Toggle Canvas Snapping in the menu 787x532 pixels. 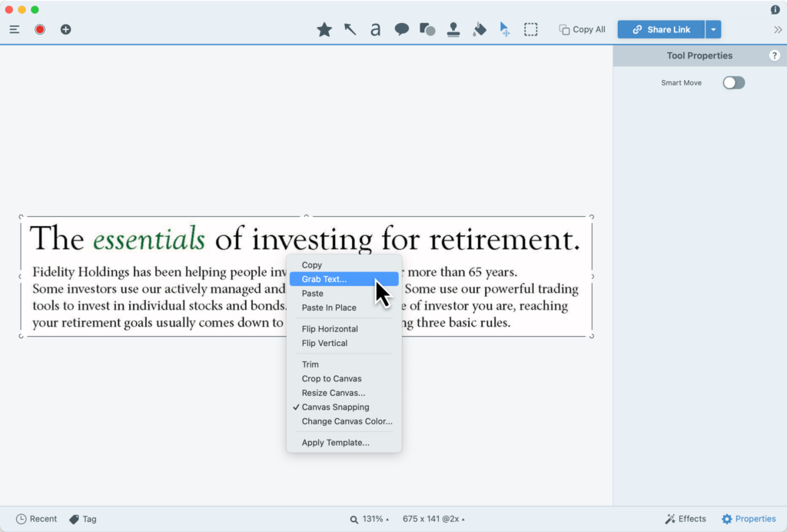[x=335, y=407]
